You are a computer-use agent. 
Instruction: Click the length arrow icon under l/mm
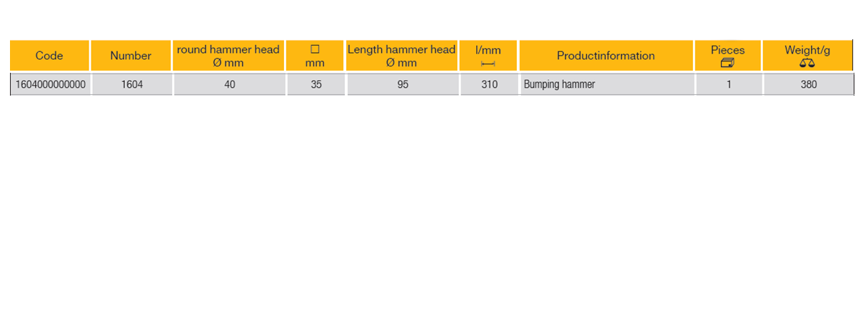click(x=488, y=64)
